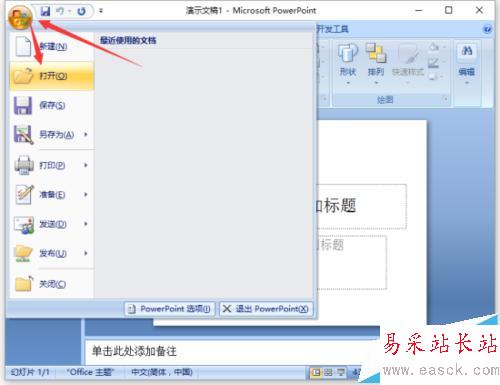500x385 pixels.
Task: Select 新建(N) to create a new presentation
Action: pyautogui.click(x=52, y=46)
